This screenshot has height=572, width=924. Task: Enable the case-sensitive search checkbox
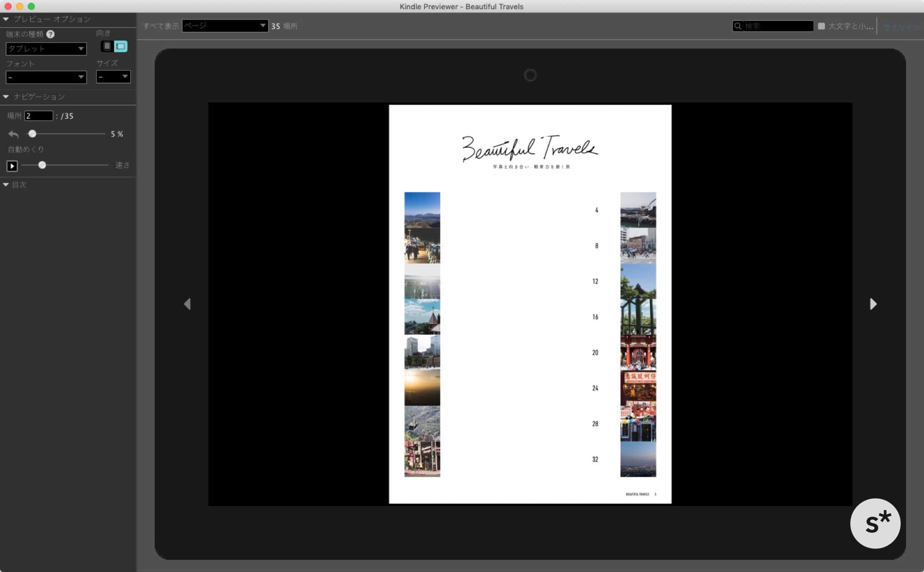click(x=821, y=26)
